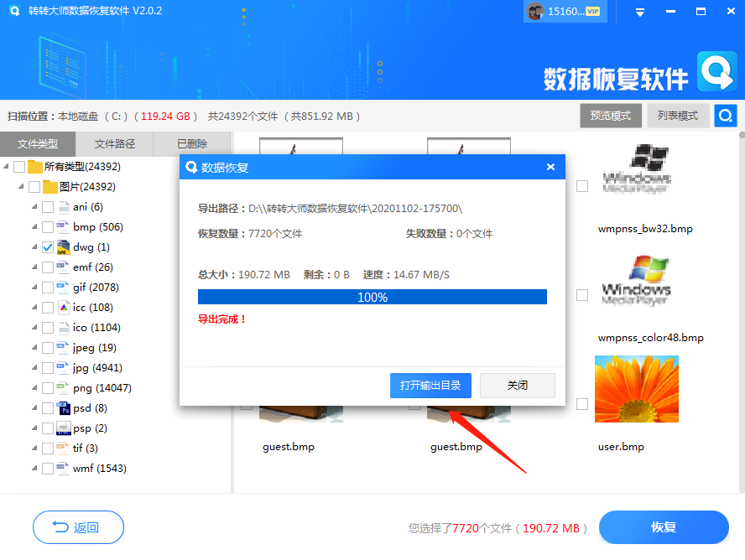Switch to the 文件路径 tab
The height and width of the screenshot is (560, 745).
point(116,144)
